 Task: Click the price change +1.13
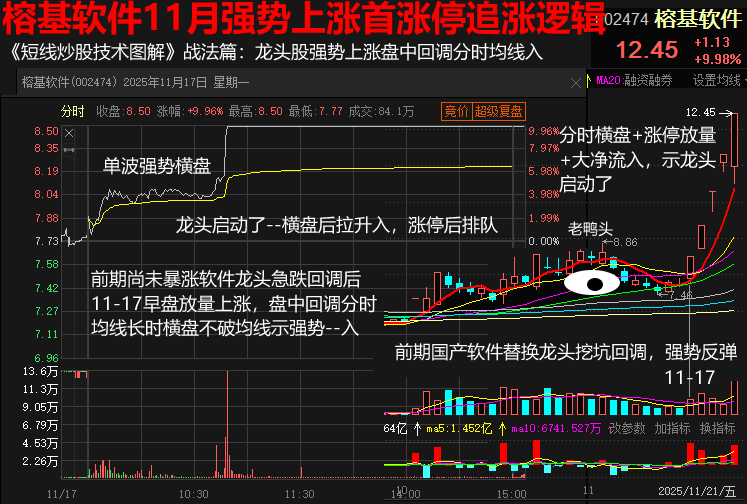click(712, 42)
